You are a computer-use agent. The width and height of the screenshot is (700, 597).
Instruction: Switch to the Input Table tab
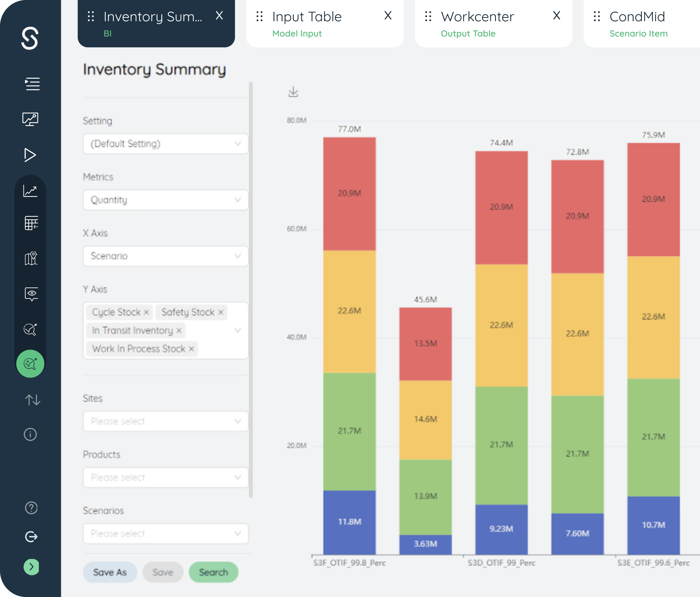click(325, 24)
